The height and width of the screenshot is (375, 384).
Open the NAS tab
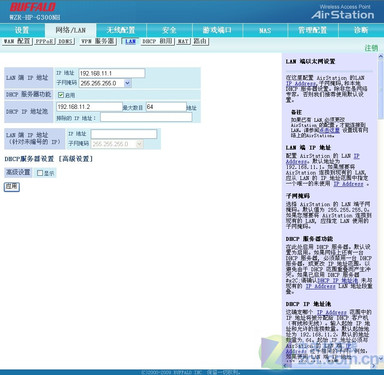(x=265, y=30)
